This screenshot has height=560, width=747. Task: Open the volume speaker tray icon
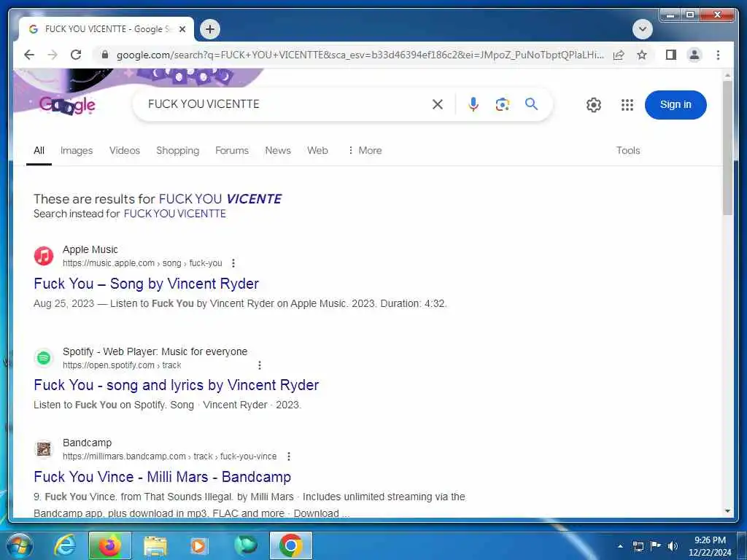click(673, 546)
